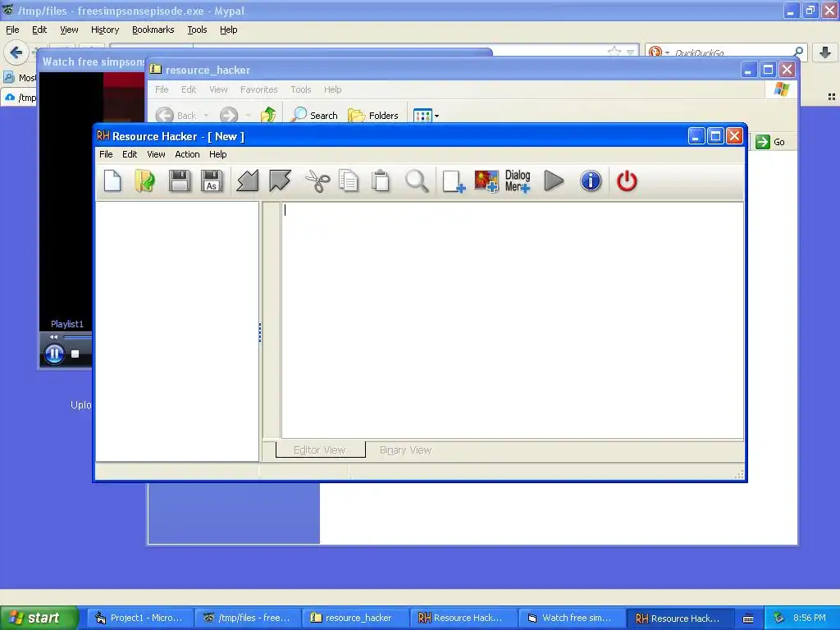The height and width of the screenshot is (630, 840).
Task: Open Favorites menu in resource_hacker window
Action: click(x=258, y=89)
